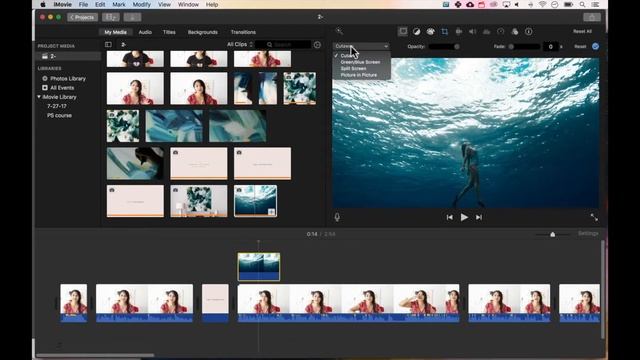Choose Green/Blue Screen overlay option
640x360 pixels.
click(x=360, y=62)
